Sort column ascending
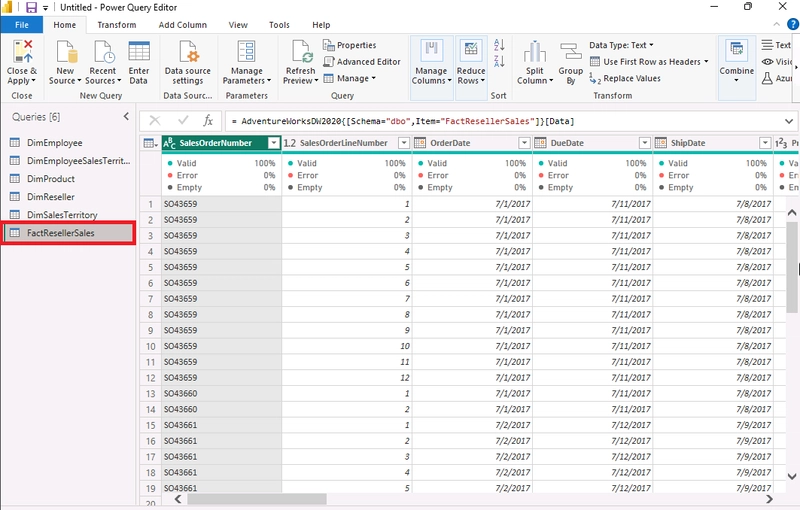This screenshot has width=800, height=510. (x=499, y=45)
